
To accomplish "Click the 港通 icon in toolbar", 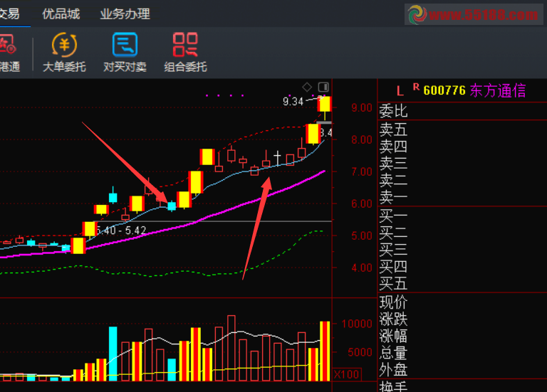I will [9, 52].
